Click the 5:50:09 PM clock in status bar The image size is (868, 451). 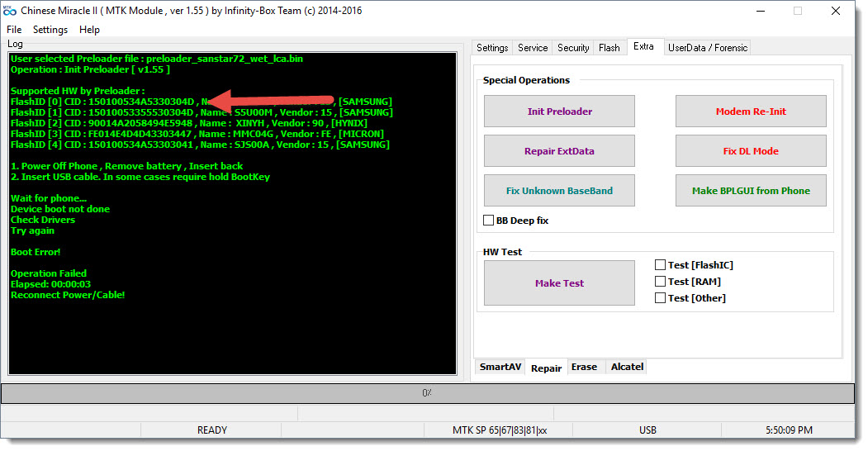[x=789, y=430]
